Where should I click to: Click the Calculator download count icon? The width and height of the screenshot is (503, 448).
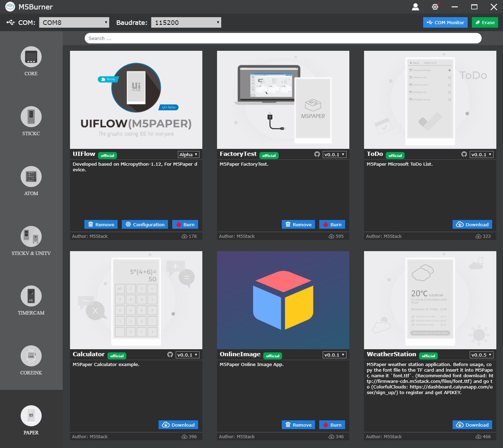click(x=184, y=436)
